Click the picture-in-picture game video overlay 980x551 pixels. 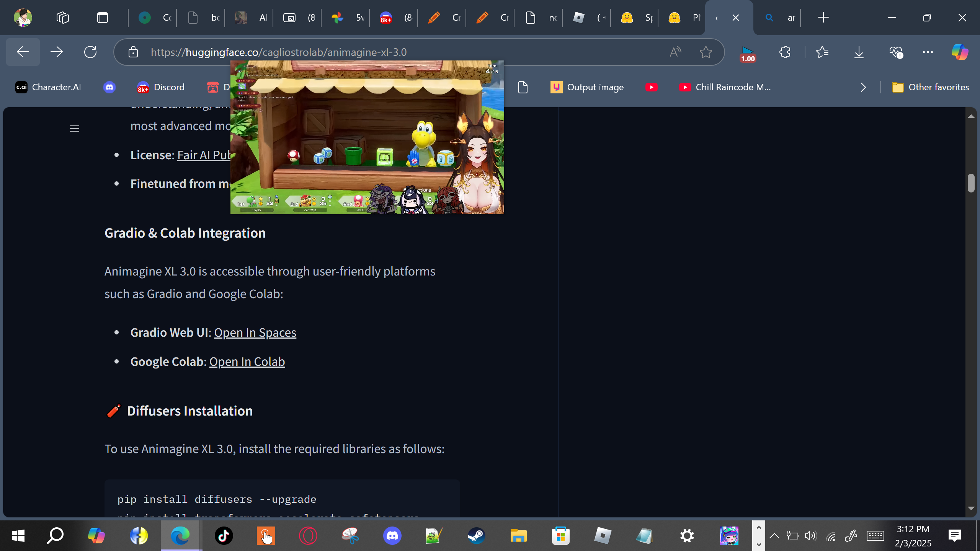click(x=367, y=137)
